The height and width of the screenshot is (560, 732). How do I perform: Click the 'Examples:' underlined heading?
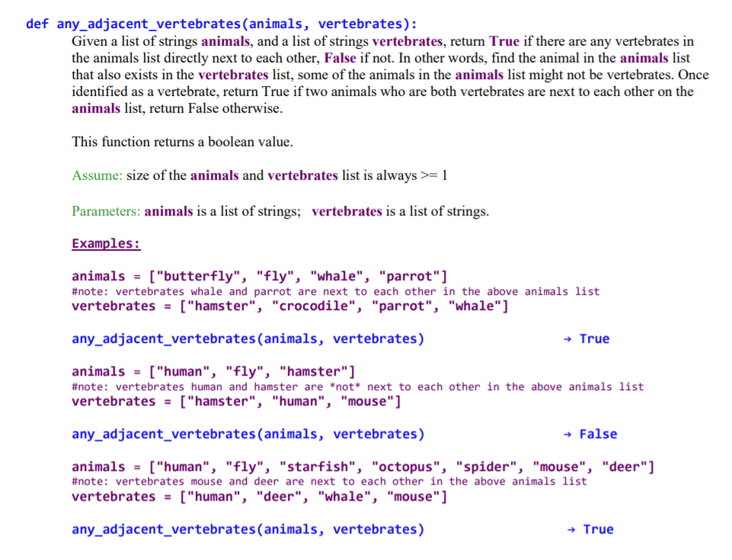pos(106,243)
